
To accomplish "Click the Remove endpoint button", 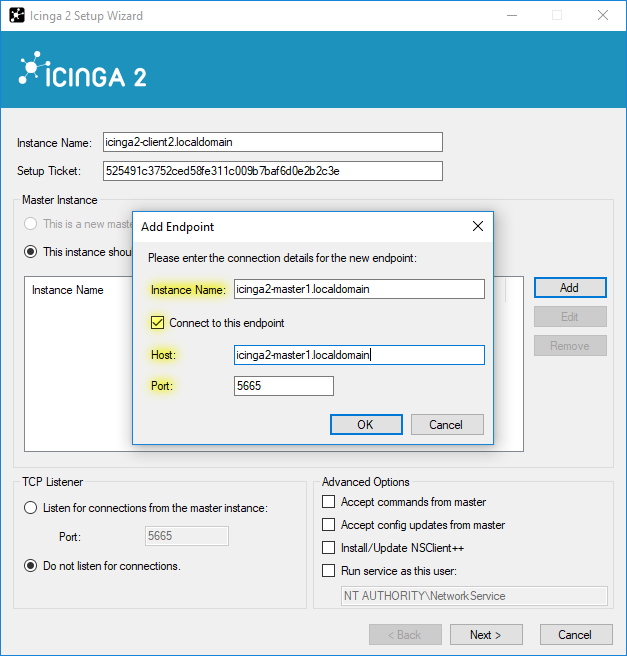I will point(570,346).
